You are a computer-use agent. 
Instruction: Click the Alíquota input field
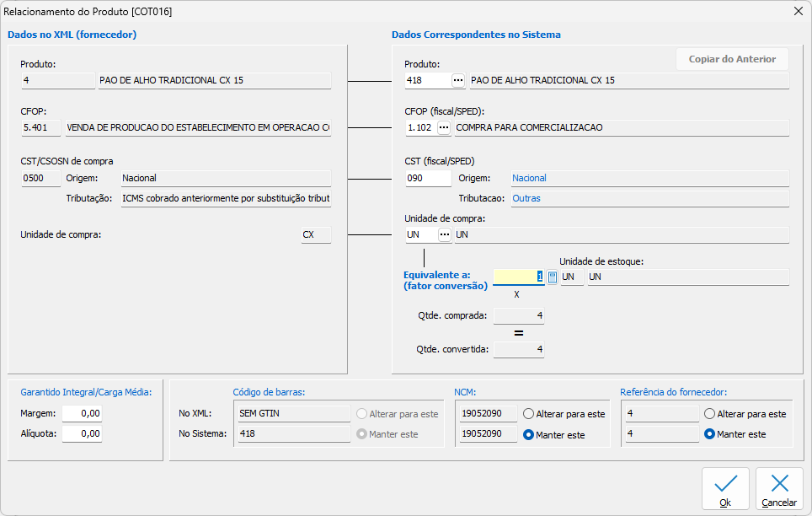pyautogui.click(x=82, y=433)
